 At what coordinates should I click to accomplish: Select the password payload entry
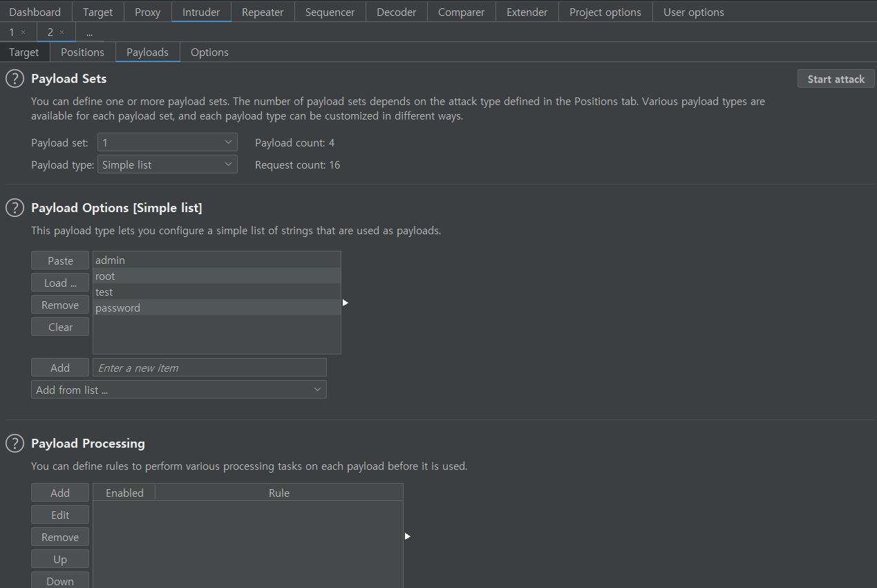pyautogui.click(x=217, y=307)
